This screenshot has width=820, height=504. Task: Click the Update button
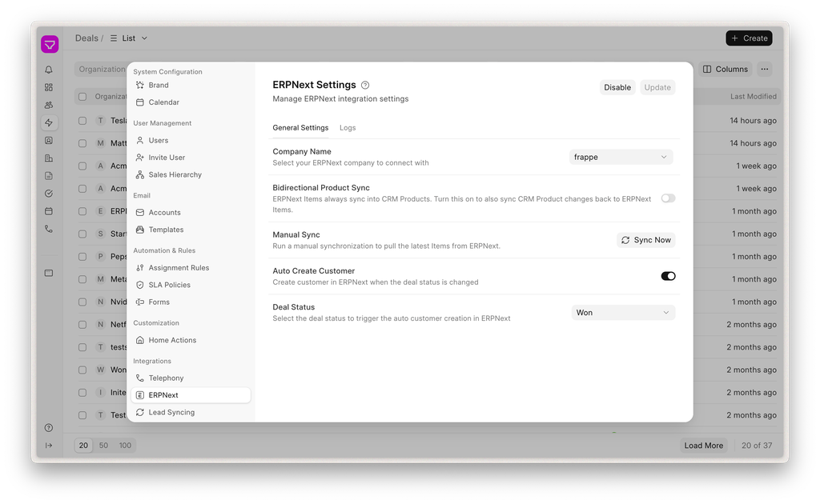coord(657,87)
